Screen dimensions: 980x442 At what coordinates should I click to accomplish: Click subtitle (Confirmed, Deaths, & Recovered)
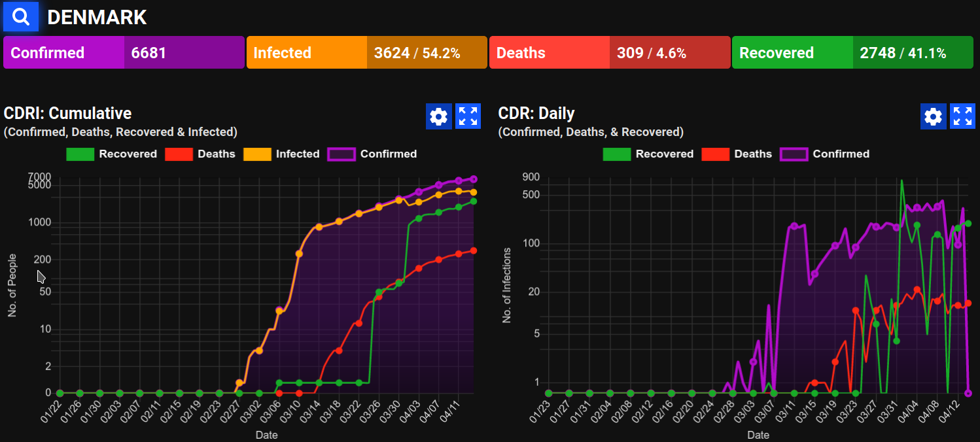[x=591, y=132]
